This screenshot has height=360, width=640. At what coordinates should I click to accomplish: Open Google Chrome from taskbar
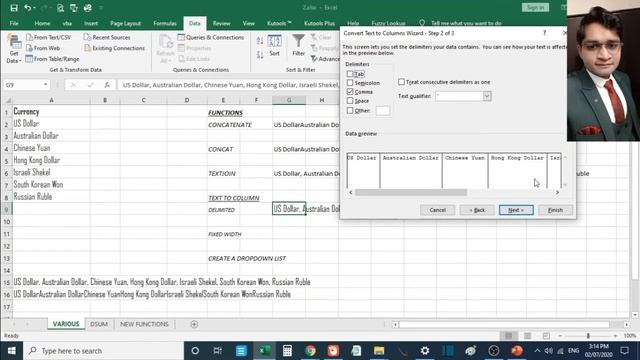310,351
